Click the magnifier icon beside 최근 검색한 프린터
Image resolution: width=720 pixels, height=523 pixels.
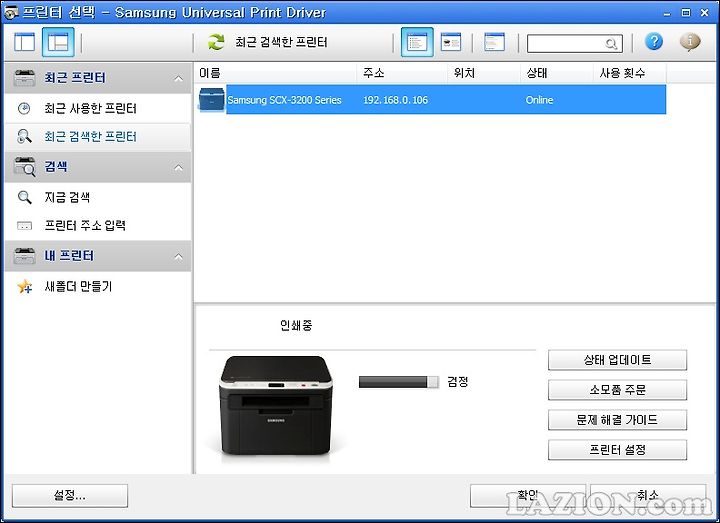click(24, 137)
